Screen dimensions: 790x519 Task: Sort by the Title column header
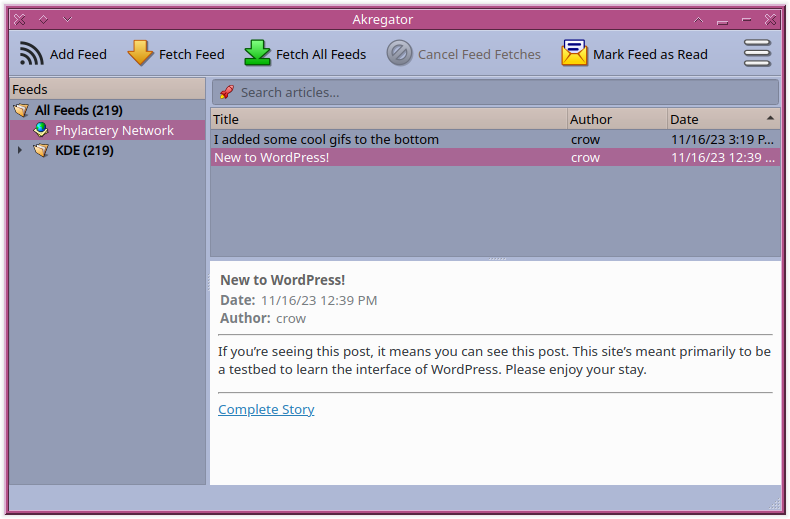[x=389, y=119]
